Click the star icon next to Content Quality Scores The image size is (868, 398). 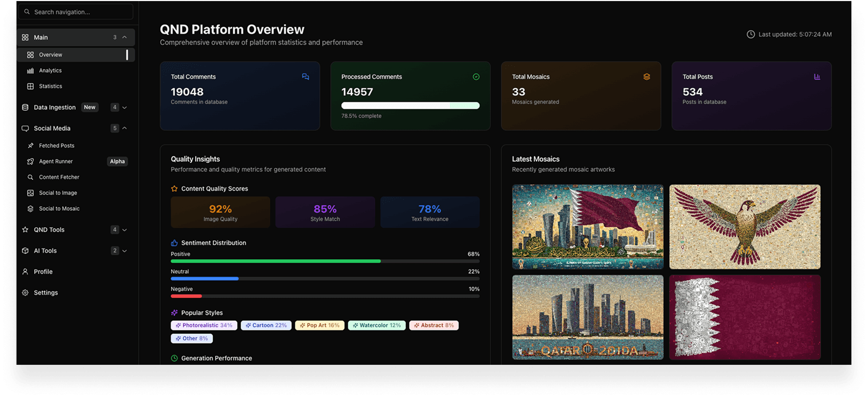(174, 189)
